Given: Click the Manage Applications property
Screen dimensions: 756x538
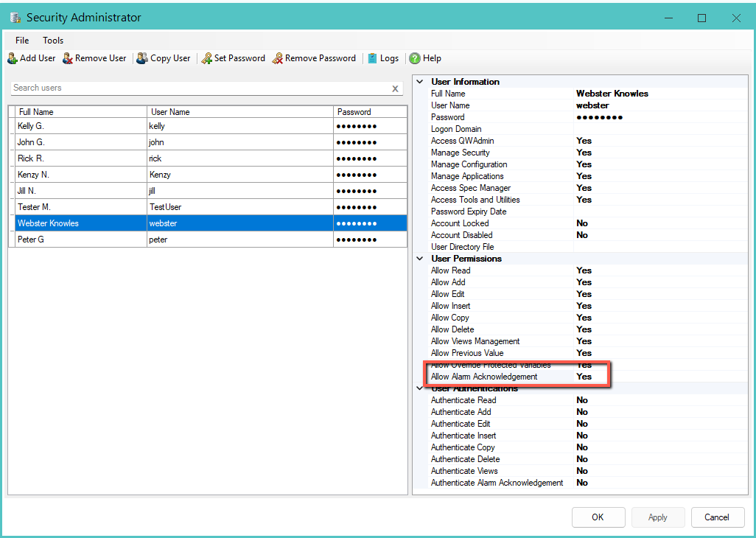Looking at the screenshot, I should [587, 176].
